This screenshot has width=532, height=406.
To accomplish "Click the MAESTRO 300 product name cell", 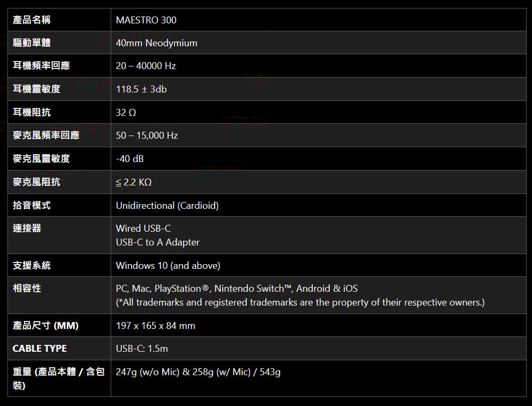I will (x=146, y=20).
